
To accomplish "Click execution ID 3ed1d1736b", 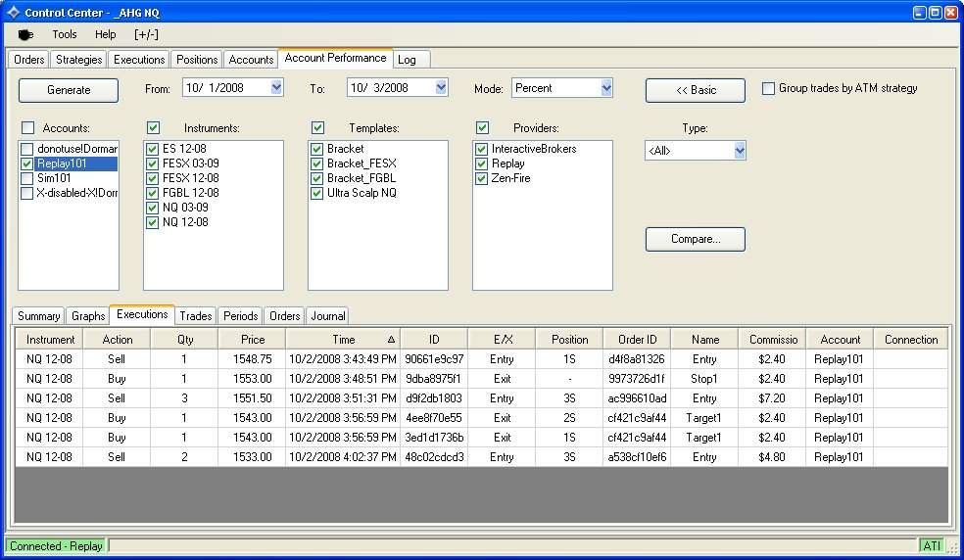I will 434,438.
